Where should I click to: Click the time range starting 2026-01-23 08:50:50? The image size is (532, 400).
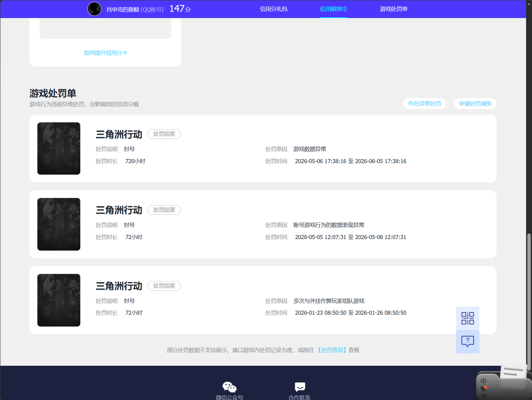[351, 313]
